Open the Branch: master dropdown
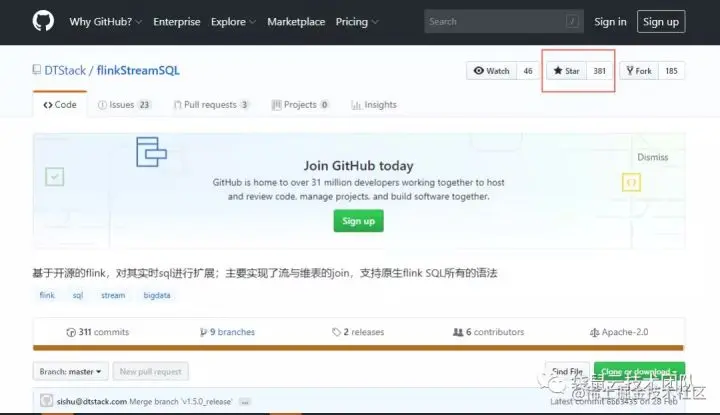 (70, 371)
